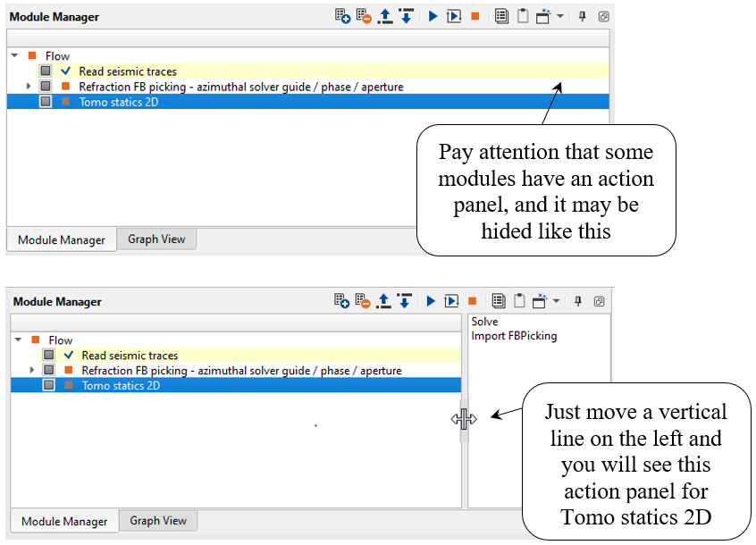This screenshot has width=756, height=545.
Task: Click Solve in the action panel
Action: tap(485, 322)
